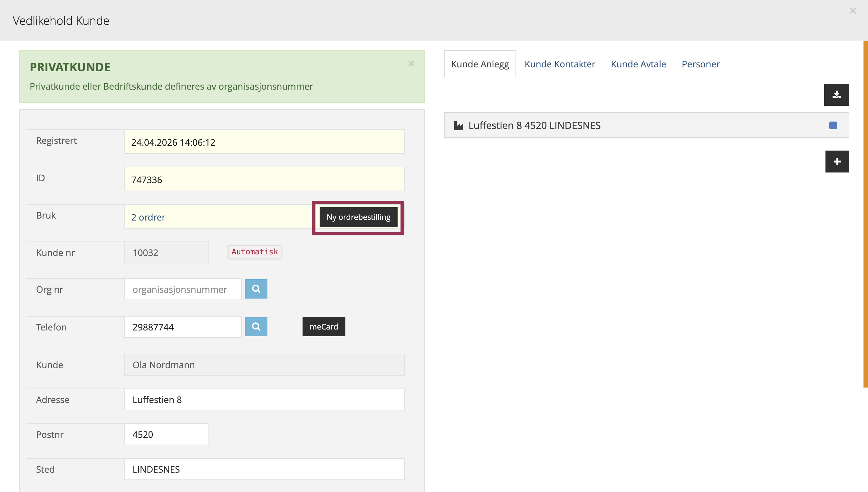Click the ID field 747336
Viewport: 868px width, 492px height.
tap(264, 179)
